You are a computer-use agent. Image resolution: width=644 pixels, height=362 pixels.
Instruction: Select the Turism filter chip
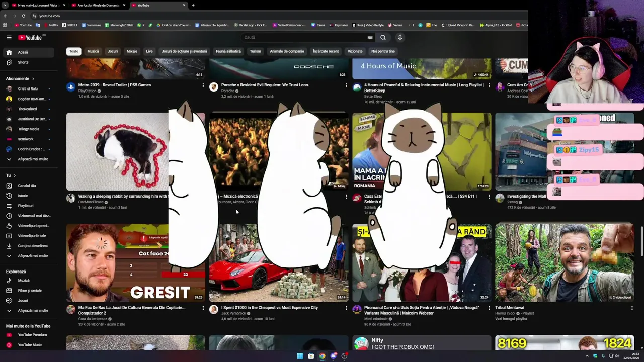click(256, 51)
